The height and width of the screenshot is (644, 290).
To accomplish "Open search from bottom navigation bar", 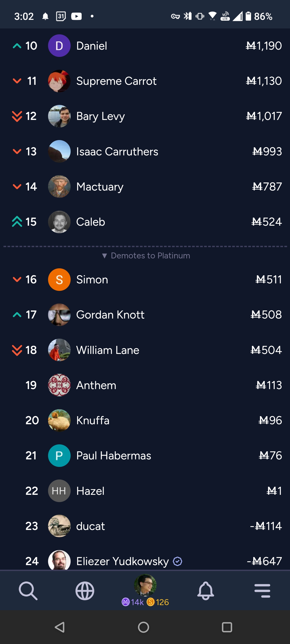I will tap(28, 591).
